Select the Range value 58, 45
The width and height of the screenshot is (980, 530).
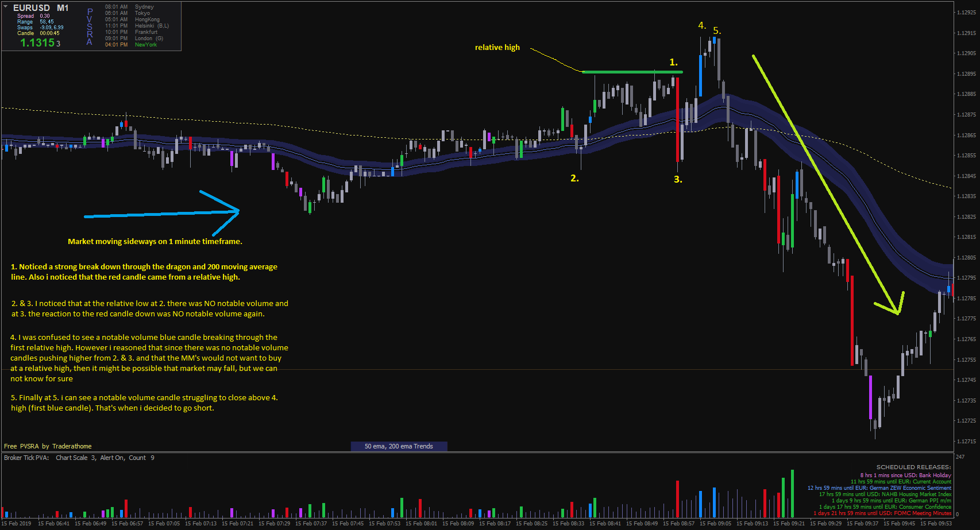tap(47, 22)
